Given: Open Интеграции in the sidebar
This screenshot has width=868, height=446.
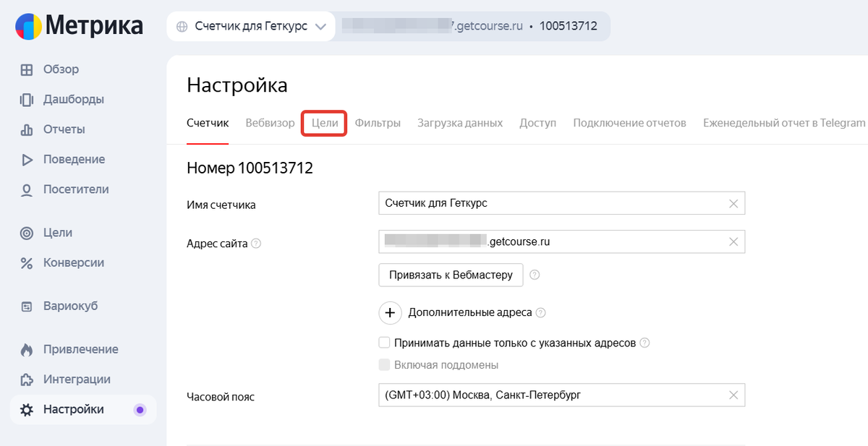Looking at the screenshot, I should [x=77, y=379].
